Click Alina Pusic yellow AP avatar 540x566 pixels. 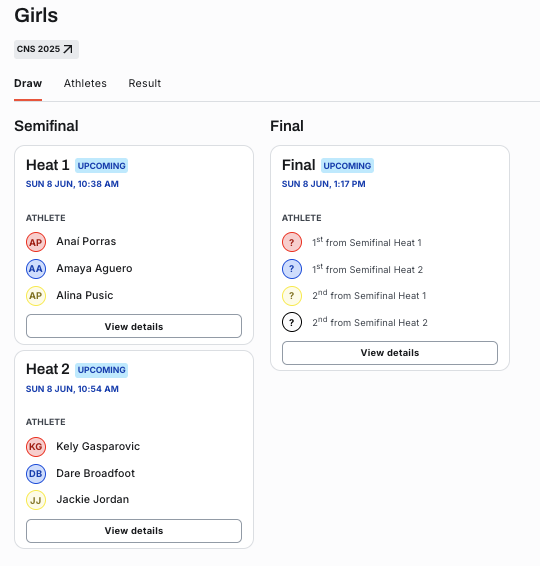(36, 296)
